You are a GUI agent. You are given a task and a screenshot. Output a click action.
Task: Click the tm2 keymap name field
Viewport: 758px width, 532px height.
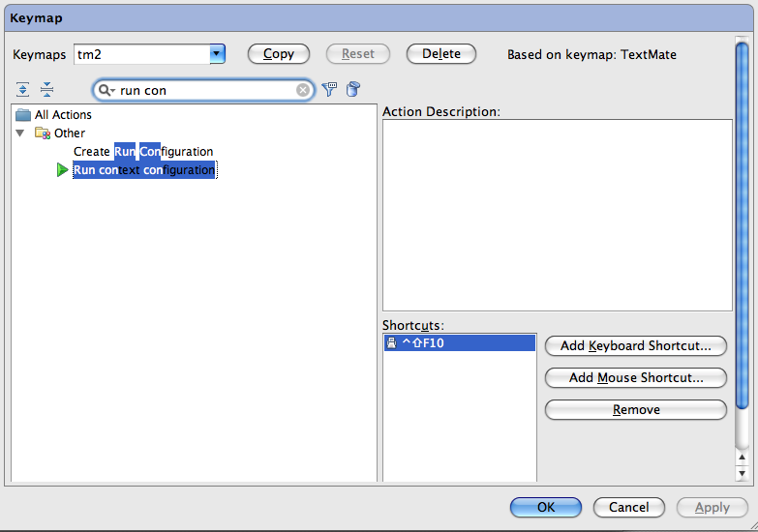click(142, 54)
